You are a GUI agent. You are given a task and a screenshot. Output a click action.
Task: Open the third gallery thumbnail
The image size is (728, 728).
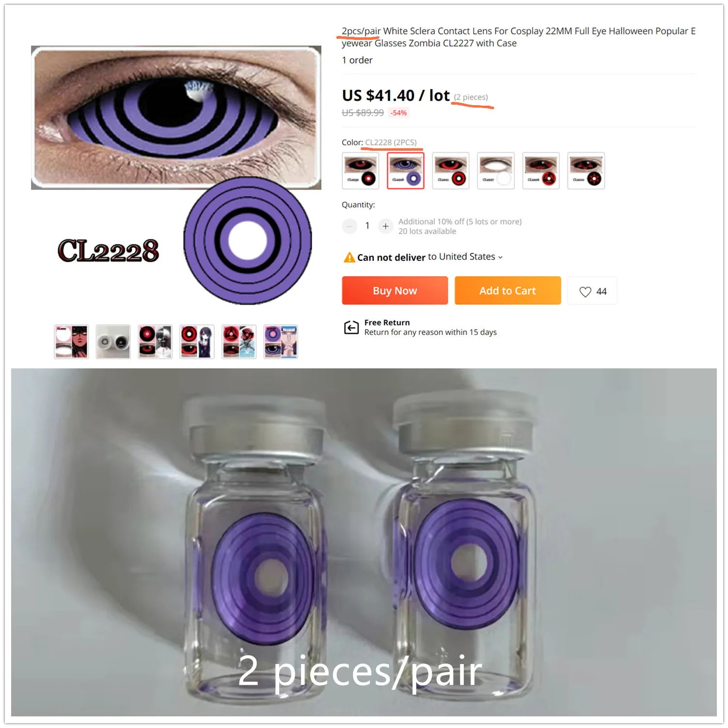[155, 342]
